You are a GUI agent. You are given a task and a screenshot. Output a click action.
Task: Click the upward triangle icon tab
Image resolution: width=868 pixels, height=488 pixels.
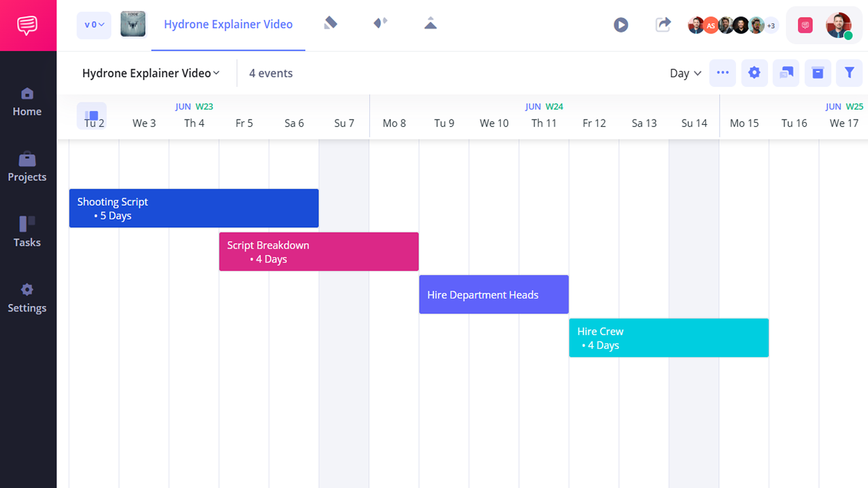pyautogui.click(x=430, y=24)
